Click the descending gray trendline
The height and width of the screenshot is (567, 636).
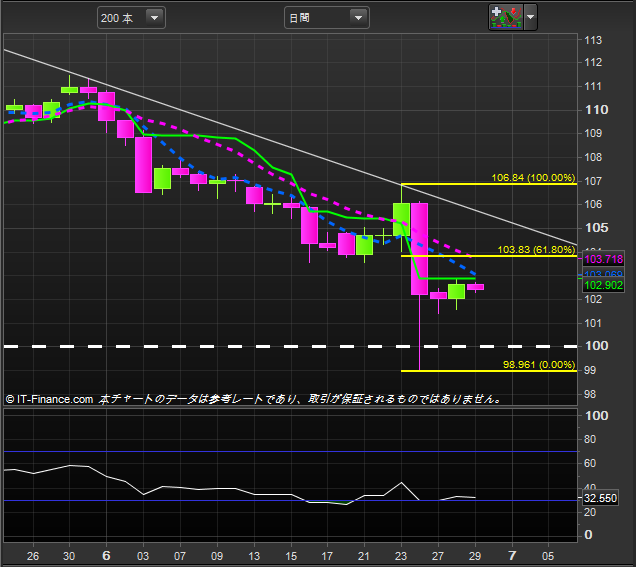coord(290,147)
